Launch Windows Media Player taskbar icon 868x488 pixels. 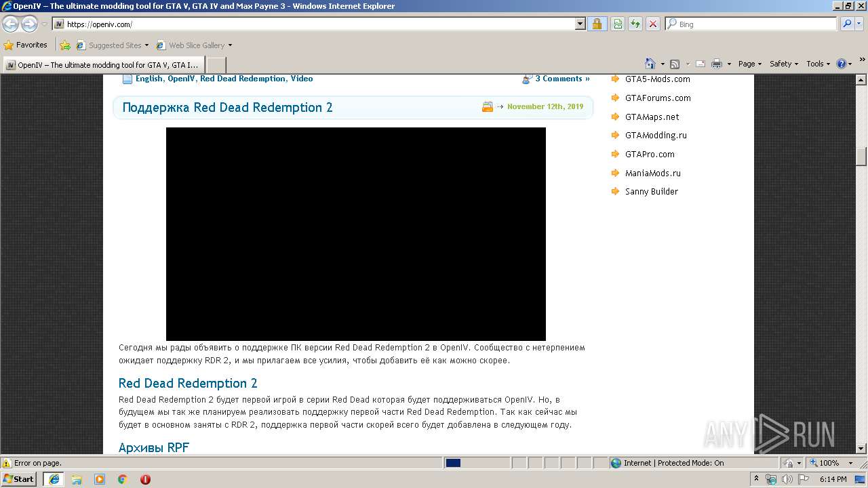(x=100, y=479)
